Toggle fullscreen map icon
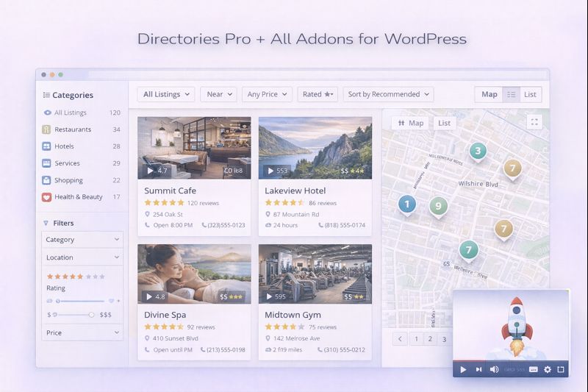588x392 pixels. [x=534, y=122]
